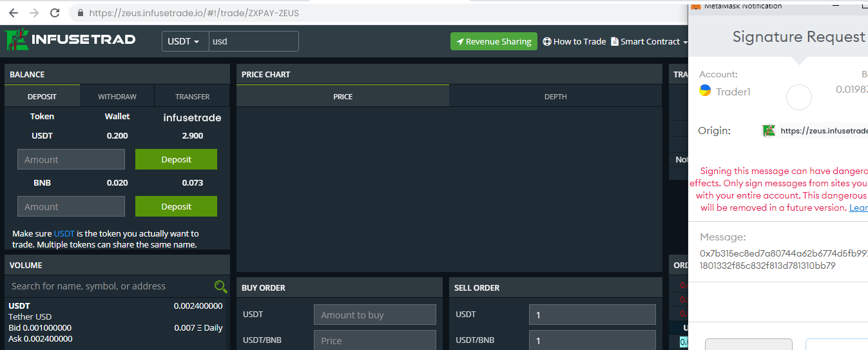Focus the Amount to buy field

[375, 315]
